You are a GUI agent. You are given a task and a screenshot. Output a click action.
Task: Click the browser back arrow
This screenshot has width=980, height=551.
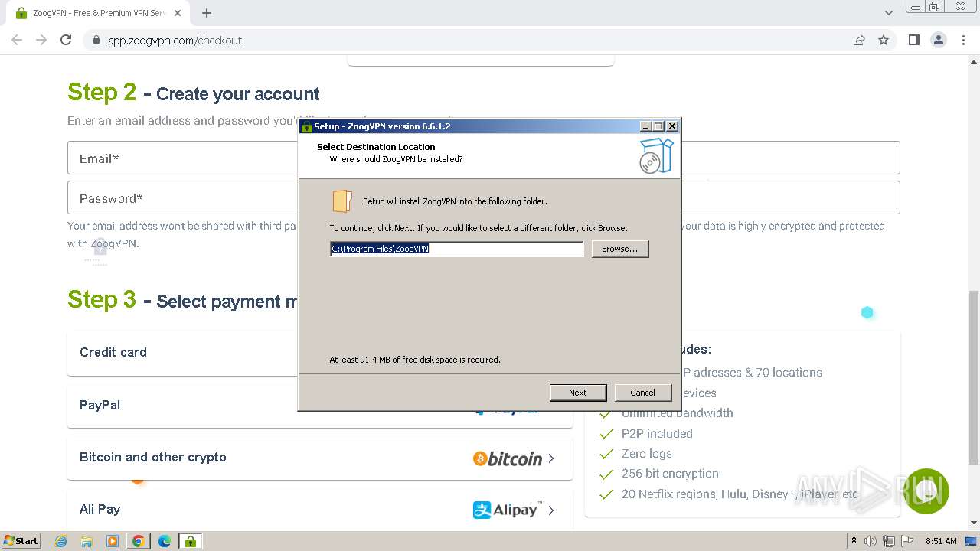pyautogui.click(x=17, y=40)
